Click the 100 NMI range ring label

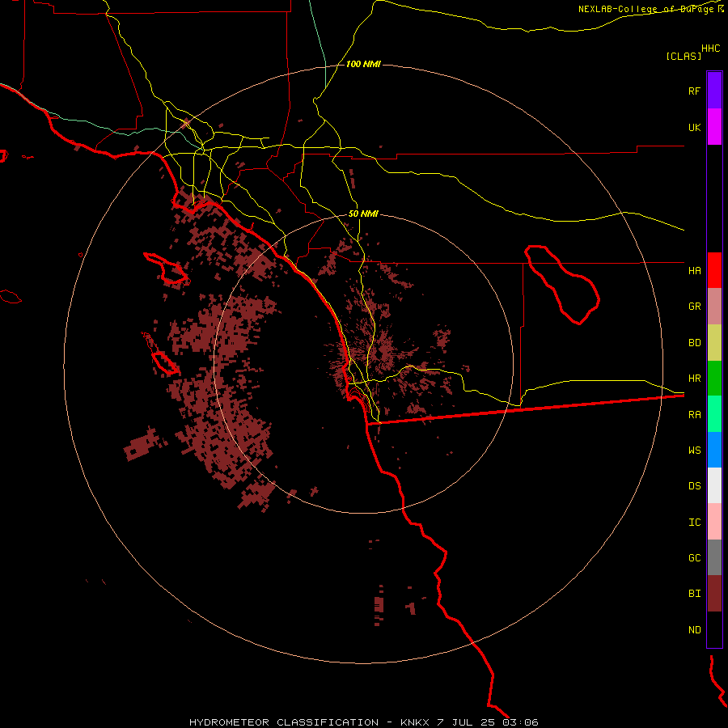point(363,64)
